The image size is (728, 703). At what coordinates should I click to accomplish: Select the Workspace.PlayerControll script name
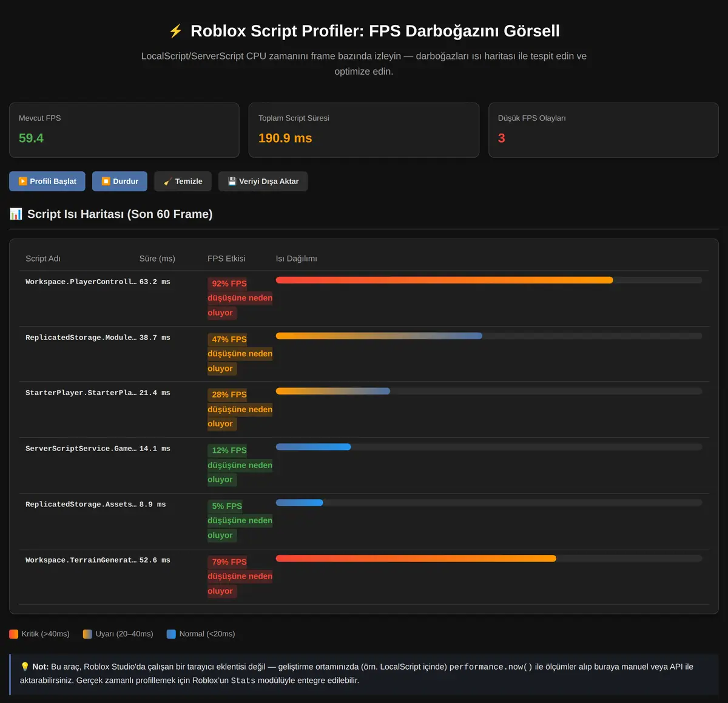(x=81, y=282)
